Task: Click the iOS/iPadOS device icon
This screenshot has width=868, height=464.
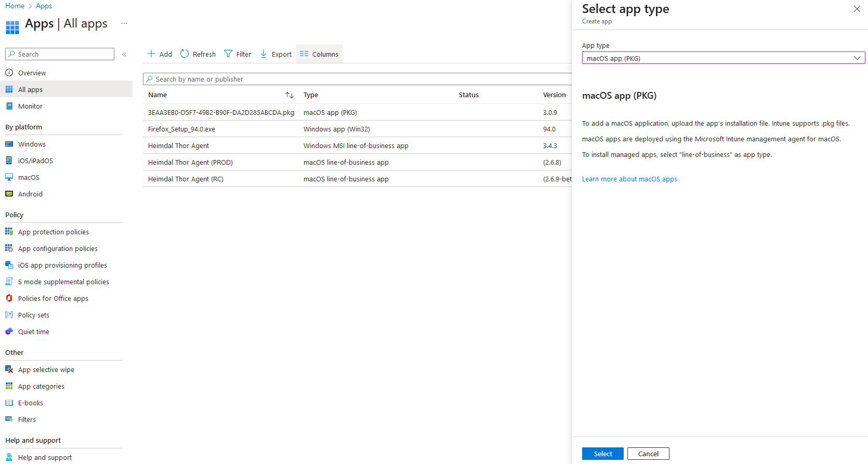Action: pos(9,161)
